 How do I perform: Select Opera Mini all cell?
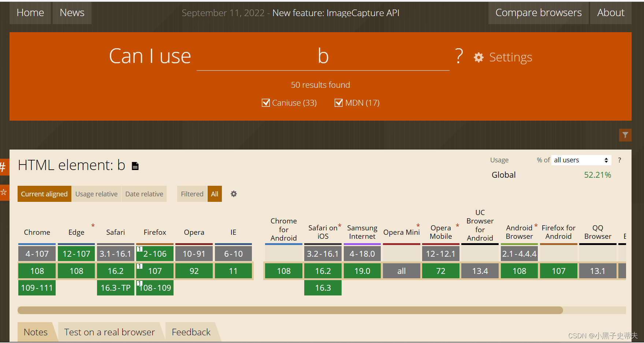pos(402,271)
